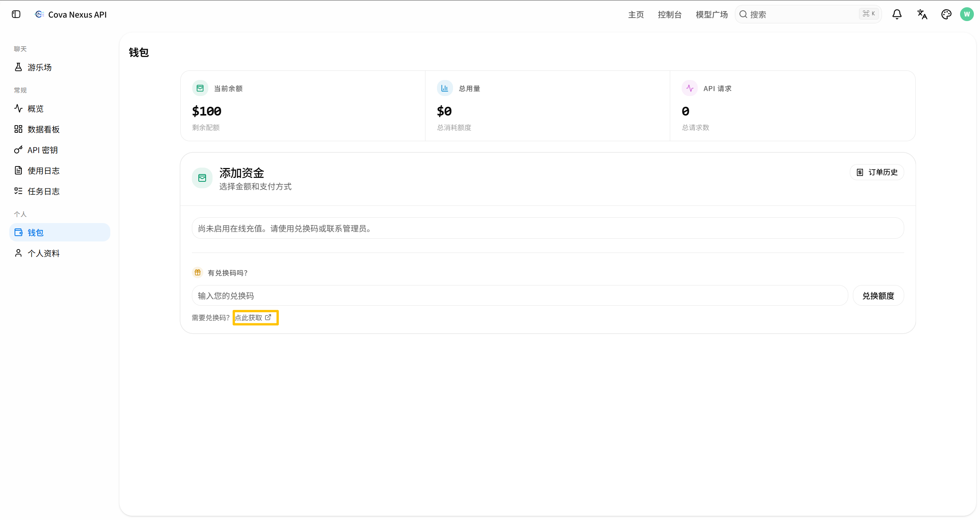Follow the 点此获取 link
Image resolution: width=980 pixels, height=520 pixels.
pyautogui.click(x=253, y=318)
